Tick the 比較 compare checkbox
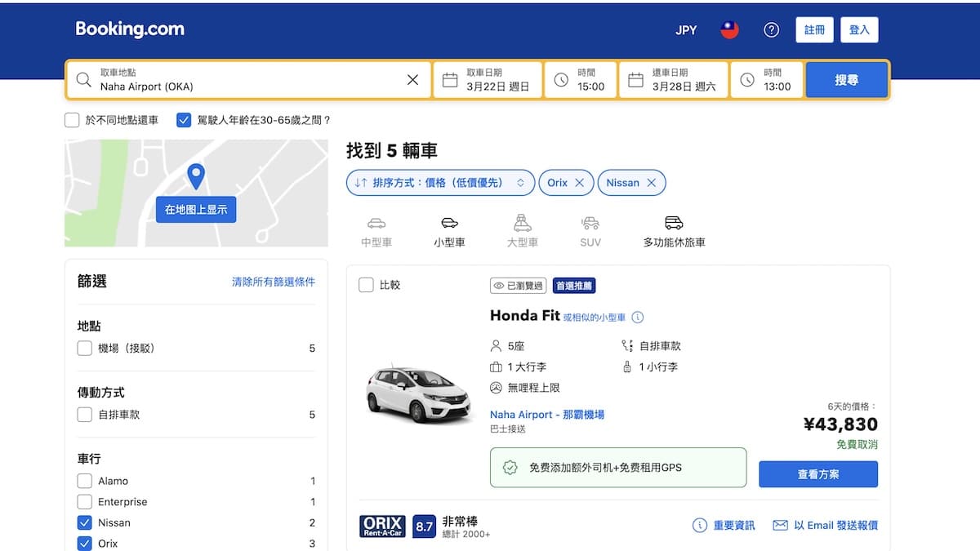The width and height of the screenshot is (980, 551). tap(366, 285)
